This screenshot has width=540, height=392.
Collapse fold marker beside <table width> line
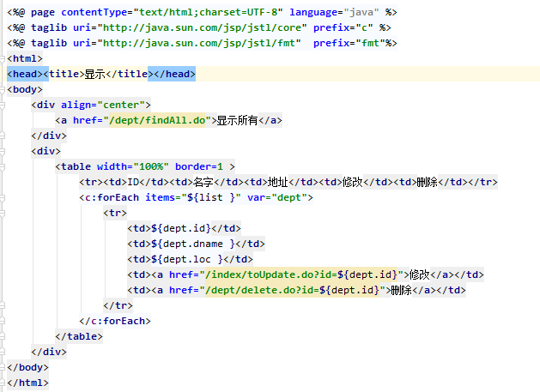(2, 166)
